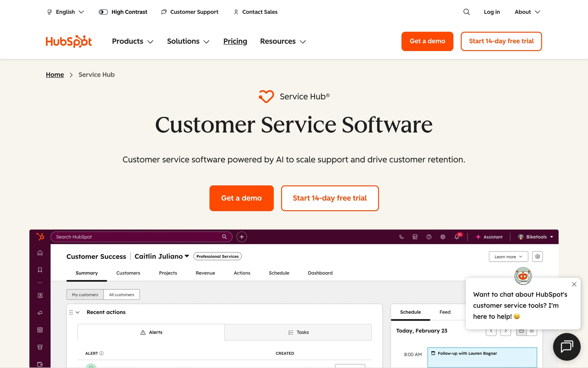Image resolution: width=588 pixels, height=368 pixels.
Task: Click the help question mark icon
Action: click(x=429, y=237)
